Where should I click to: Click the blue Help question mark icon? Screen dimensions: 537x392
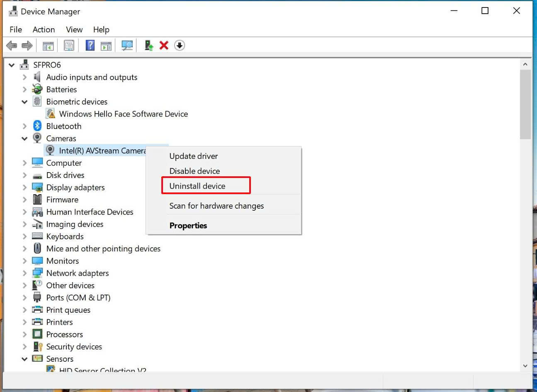pos(90,45)
